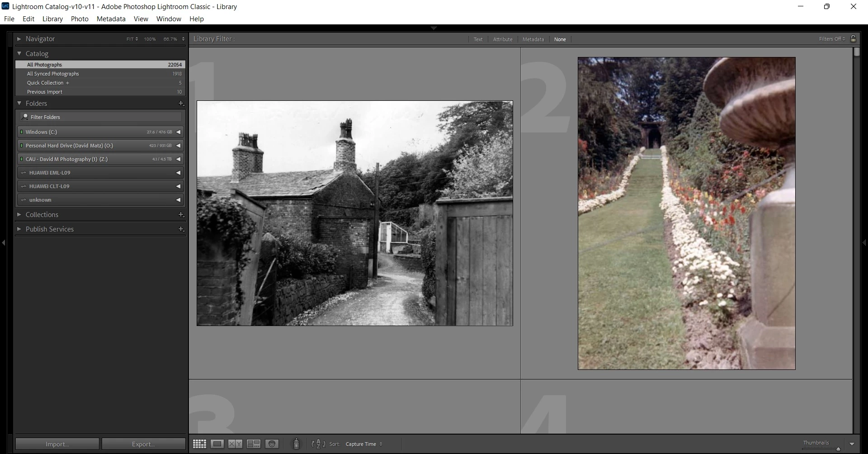Set Navigator zoom to 100%
868x454 pixels.
pos(150,39)
